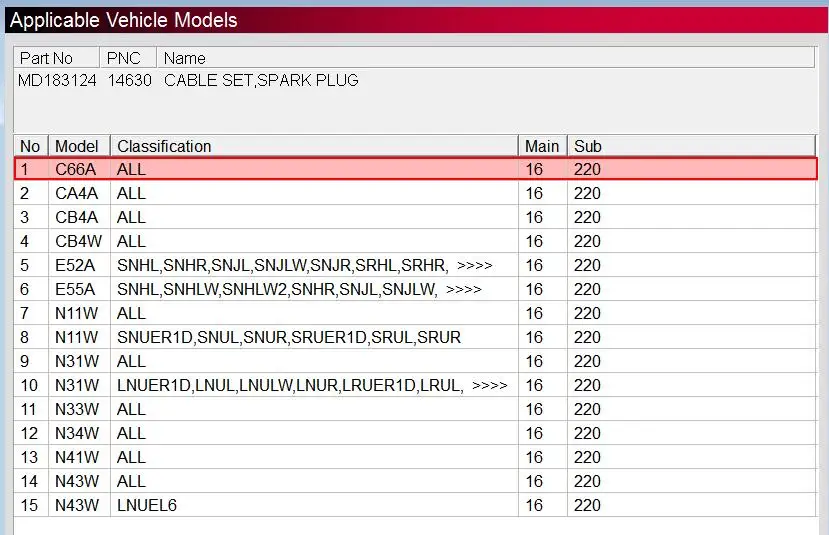The image size is (829, 535).
Task: Click ALL classification in N33W row
Action: point(131,409)
